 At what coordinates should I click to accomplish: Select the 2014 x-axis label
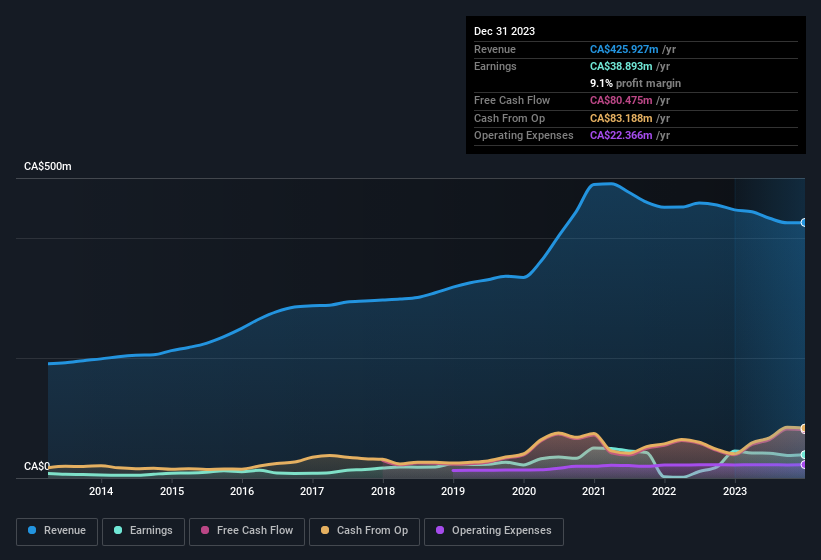tap(101, 491)
